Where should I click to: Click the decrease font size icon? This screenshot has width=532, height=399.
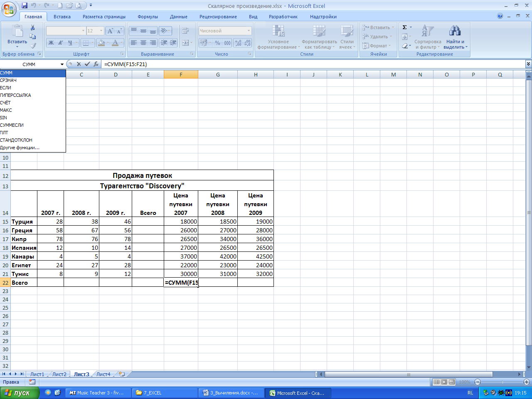coord(119,31)
